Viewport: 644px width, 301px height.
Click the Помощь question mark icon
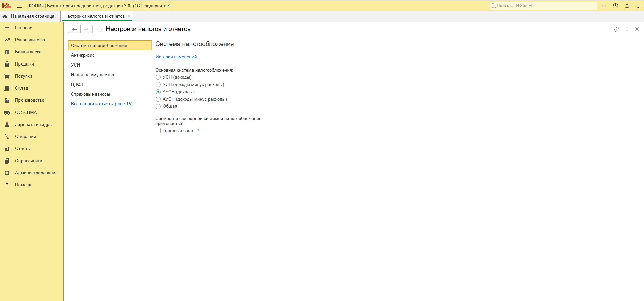(x=7, y=185)
